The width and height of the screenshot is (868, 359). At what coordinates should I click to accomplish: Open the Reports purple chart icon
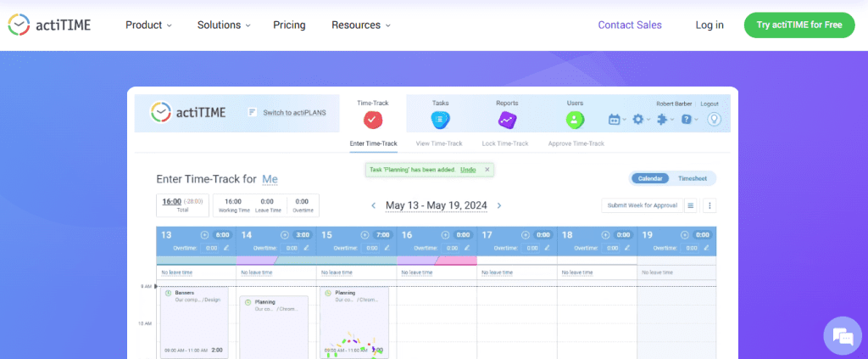[x=507, y=120]
